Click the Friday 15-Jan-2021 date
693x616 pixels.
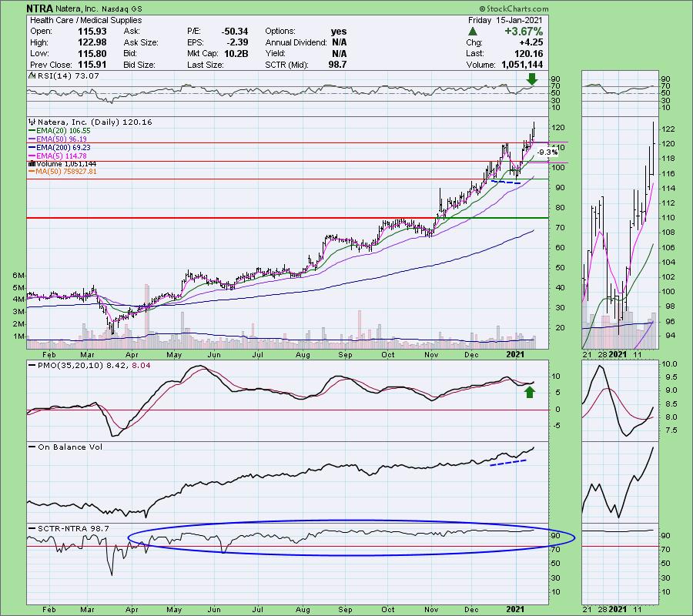click(x=505, y=20)
